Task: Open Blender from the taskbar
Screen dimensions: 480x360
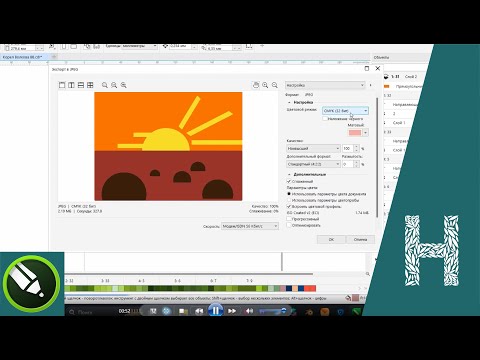Action: (x=309, y=312)
